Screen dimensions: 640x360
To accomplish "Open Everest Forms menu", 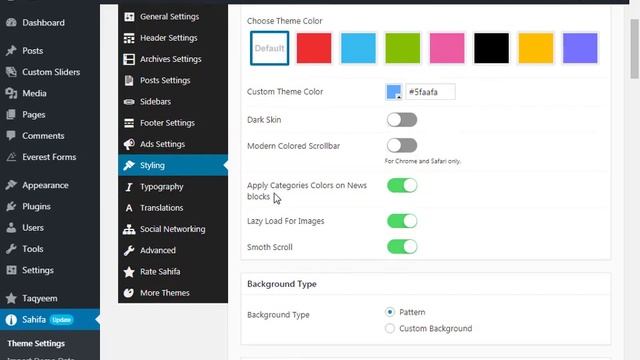I will 50,157.
